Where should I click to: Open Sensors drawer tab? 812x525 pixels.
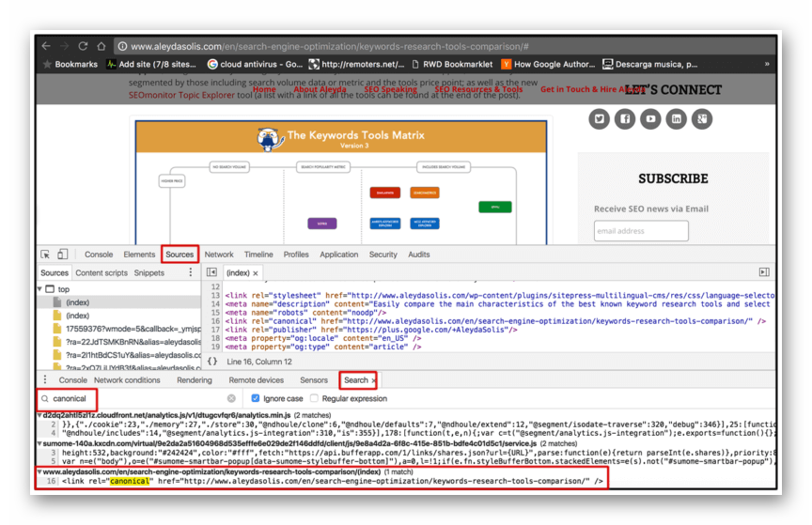(x=314, y=380)
